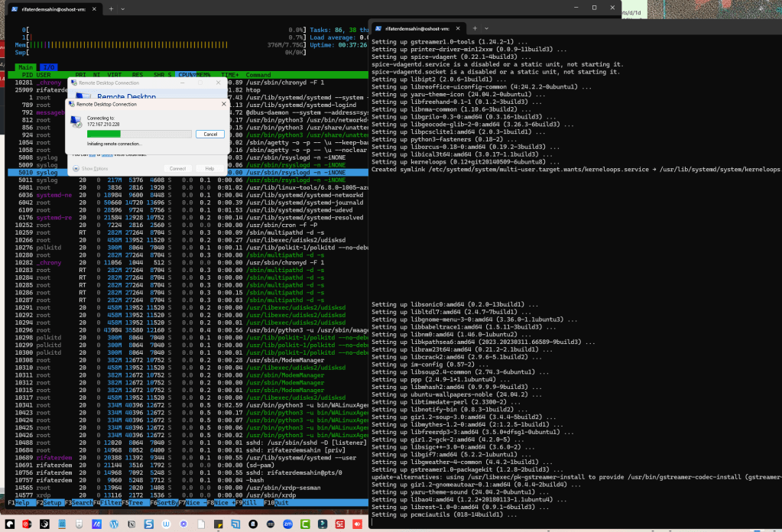Click the green connection progress bar

click(139, 134)
